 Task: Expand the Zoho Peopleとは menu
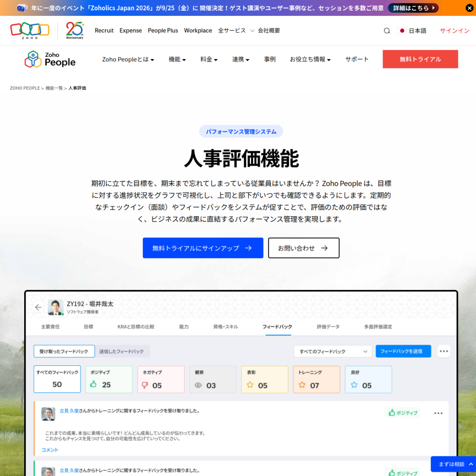coord(128,59)
